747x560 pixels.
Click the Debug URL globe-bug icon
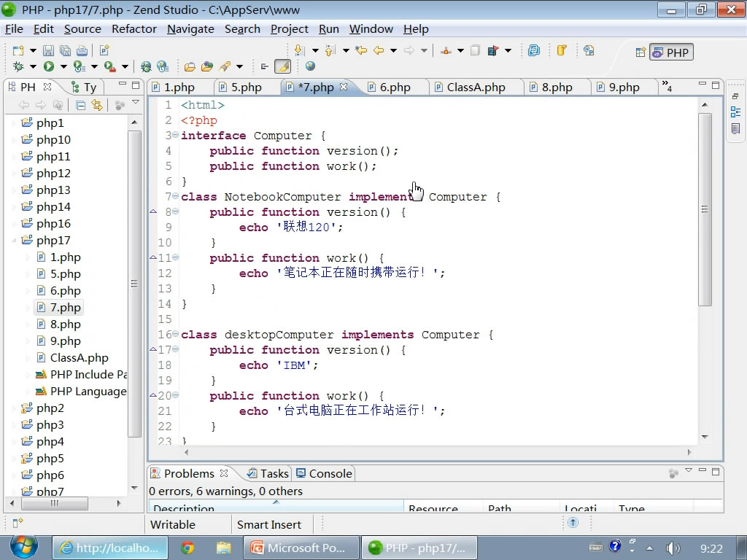146,66
